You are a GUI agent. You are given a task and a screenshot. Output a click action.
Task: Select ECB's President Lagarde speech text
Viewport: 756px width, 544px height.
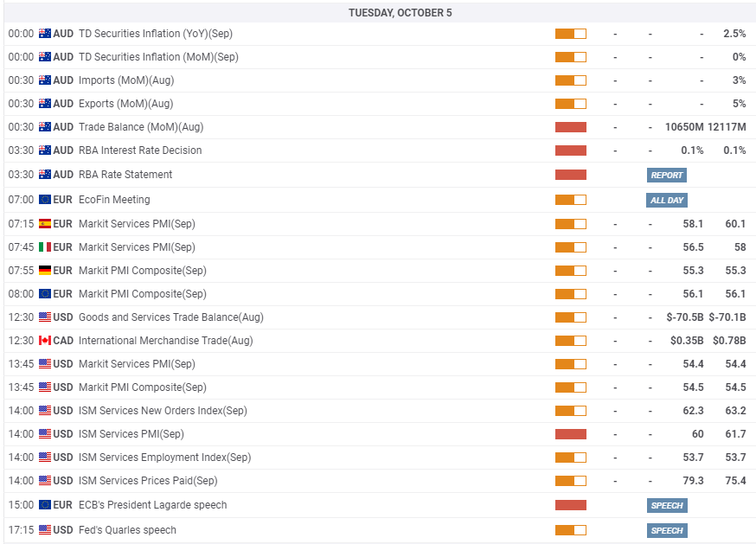tap(153, 505)
